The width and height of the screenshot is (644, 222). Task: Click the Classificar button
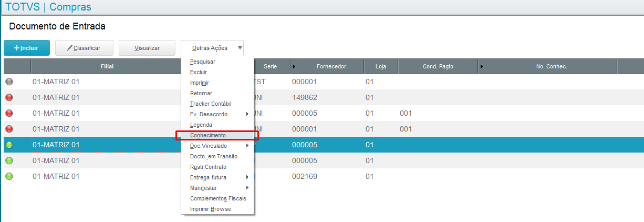click(x=84, y=48)
